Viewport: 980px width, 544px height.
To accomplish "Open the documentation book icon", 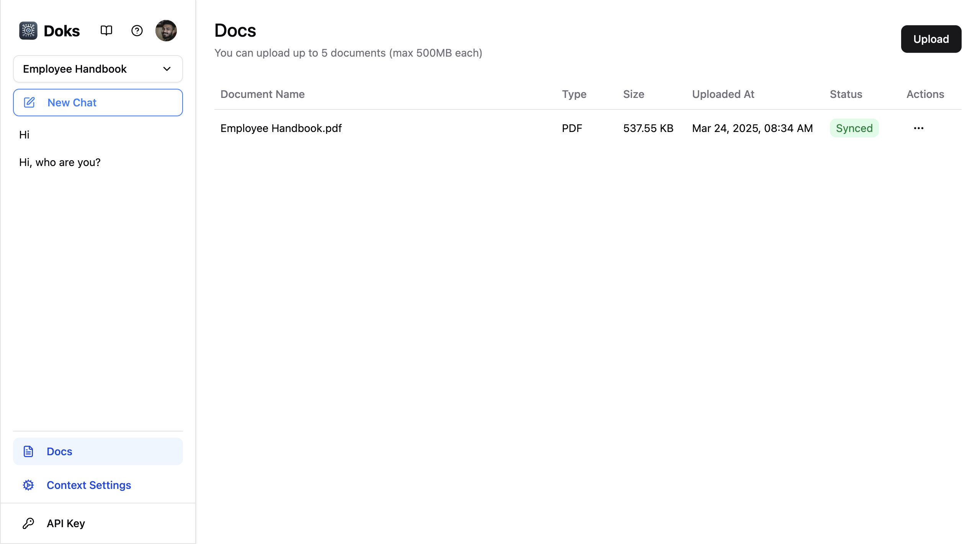I will pos(106,31).
